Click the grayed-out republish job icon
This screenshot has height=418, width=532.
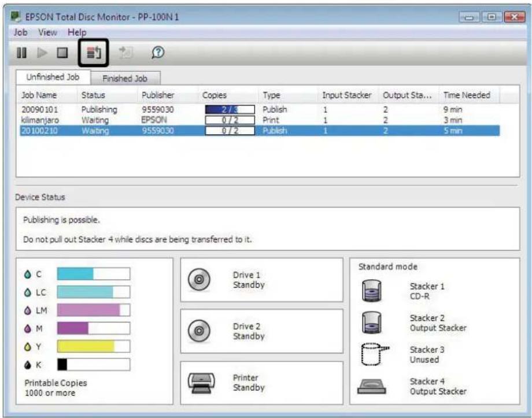125,53
